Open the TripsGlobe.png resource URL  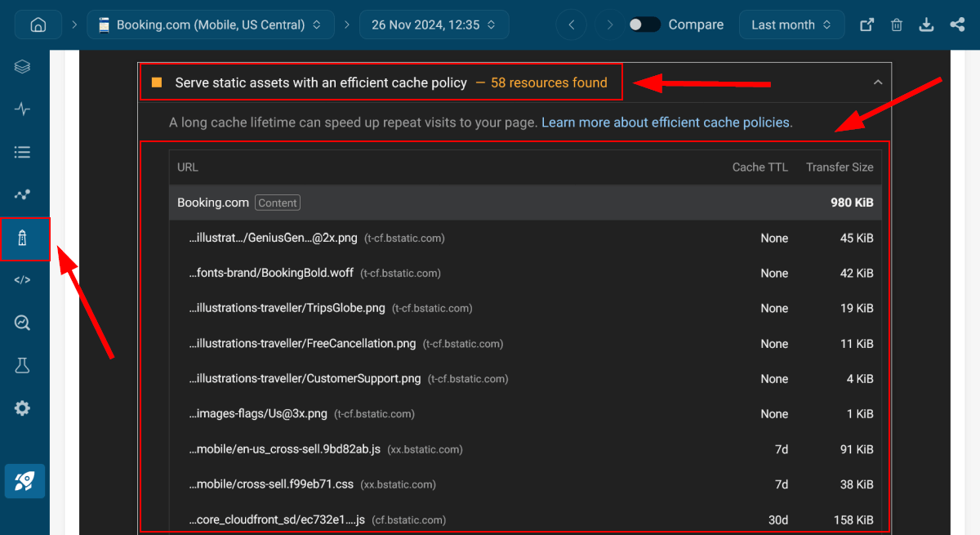pos(287,309)
